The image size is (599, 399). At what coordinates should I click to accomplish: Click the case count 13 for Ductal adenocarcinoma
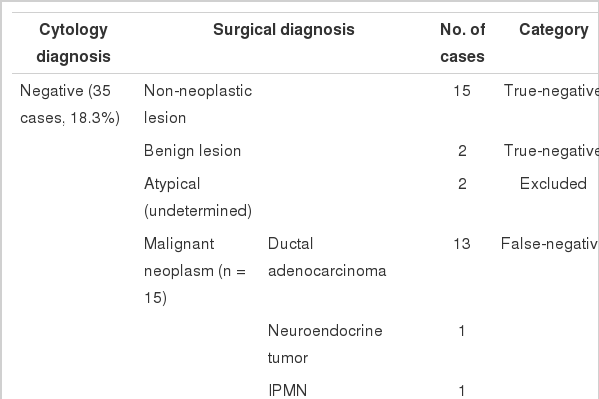coord(462,243)
